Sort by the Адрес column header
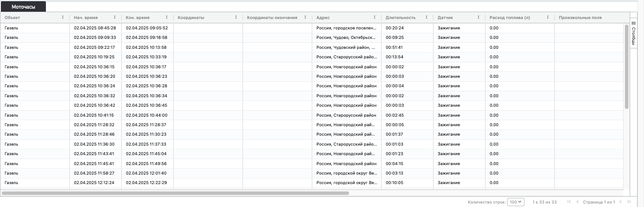 [x=323, y=18]
